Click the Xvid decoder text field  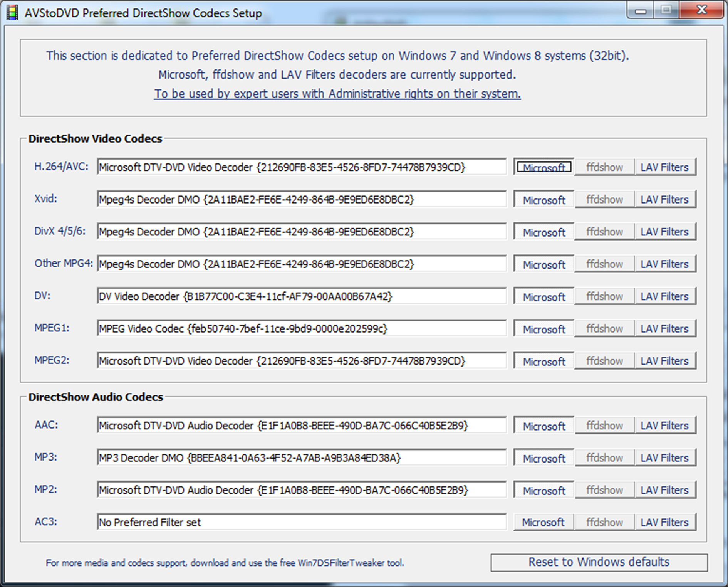click(302, 199)
